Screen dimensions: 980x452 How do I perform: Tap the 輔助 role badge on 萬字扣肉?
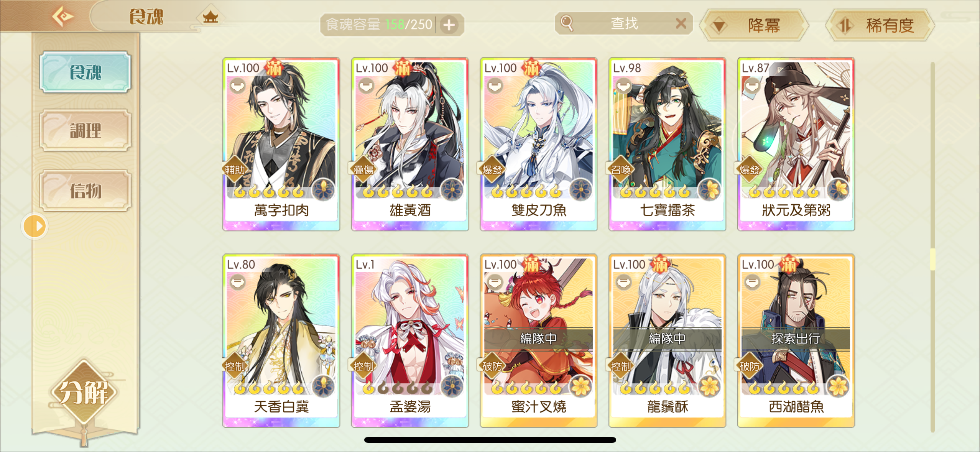pyautogui.click(x=234, y=169)
